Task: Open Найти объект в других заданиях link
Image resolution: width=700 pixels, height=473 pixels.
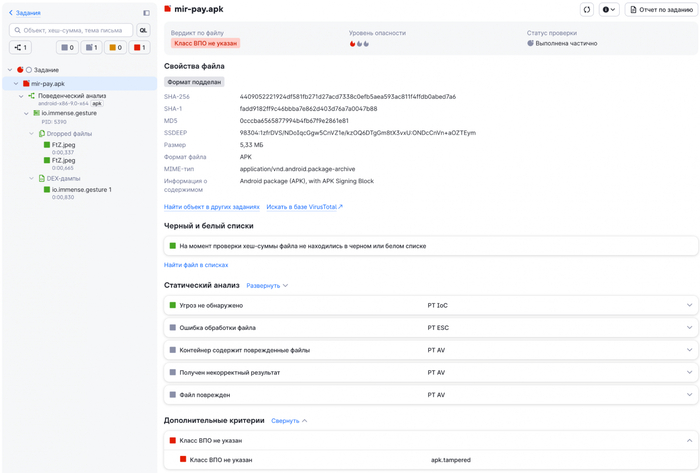Action: [x=212, y=207]
